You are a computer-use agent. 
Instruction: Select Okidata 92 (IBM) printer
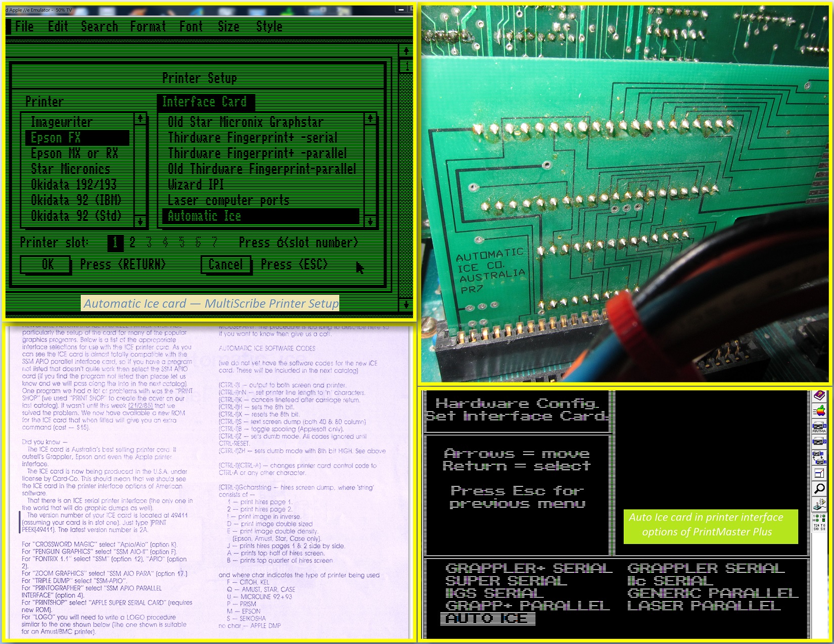[x=77, y=201]
